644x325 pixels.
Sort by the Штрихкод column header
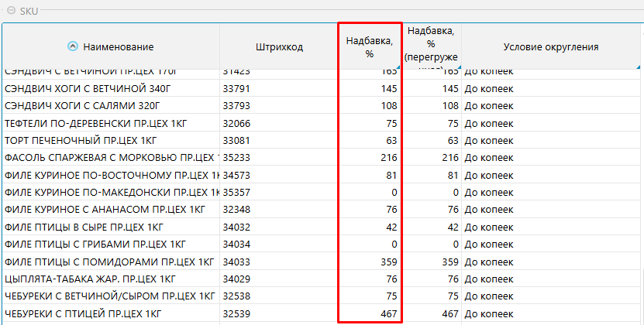tap(278, 47)
